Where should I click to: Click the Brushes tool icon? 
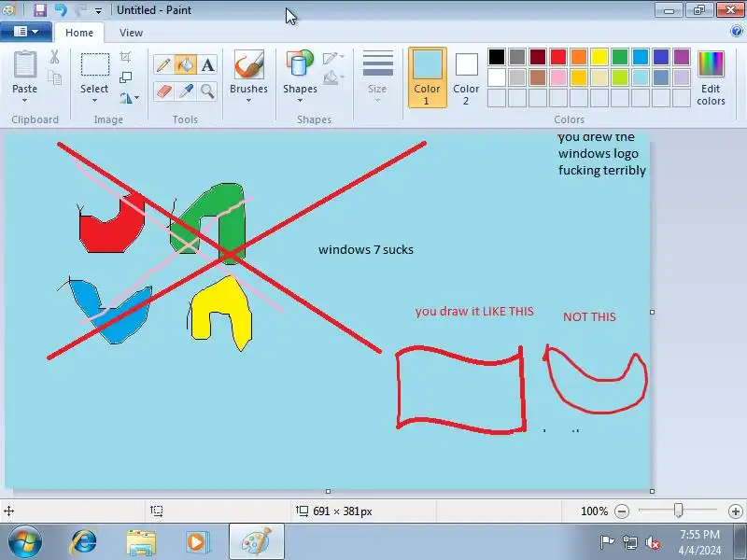click(248, 64)
